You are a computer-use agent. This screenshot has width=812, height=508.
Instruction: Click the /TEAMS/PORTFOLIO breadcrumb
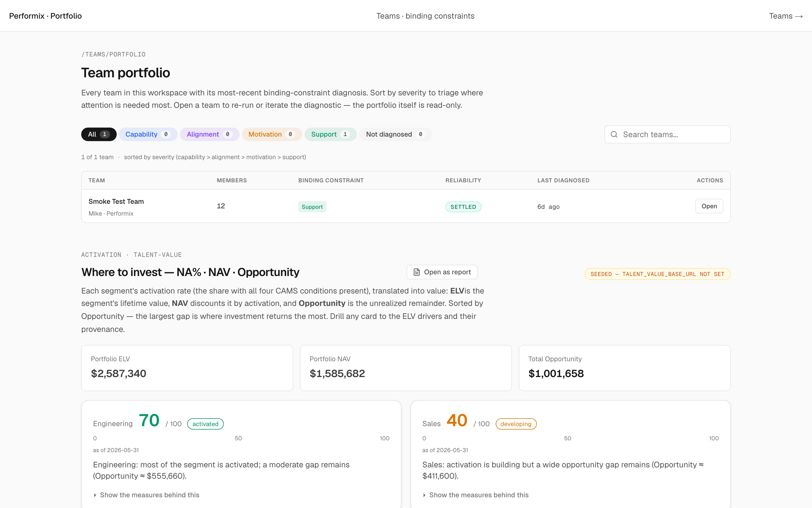(113, 54)
